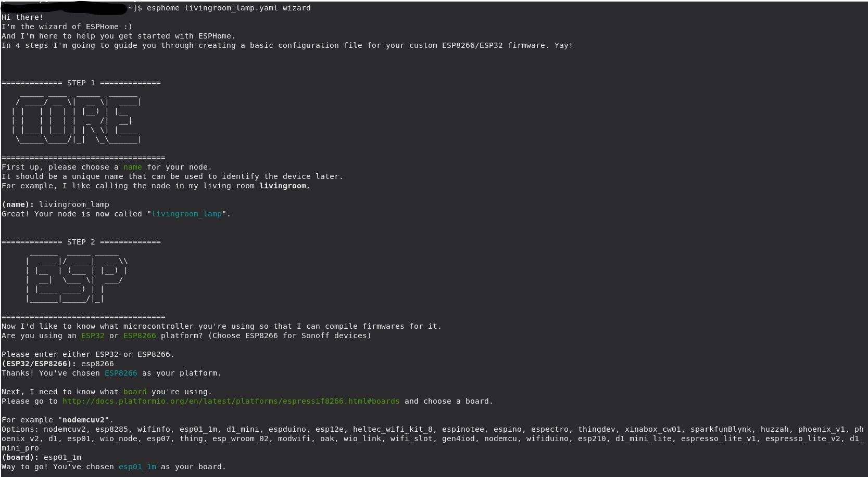
Task: Click 'modwifi' in the Options list
Action: pos(294,439)
